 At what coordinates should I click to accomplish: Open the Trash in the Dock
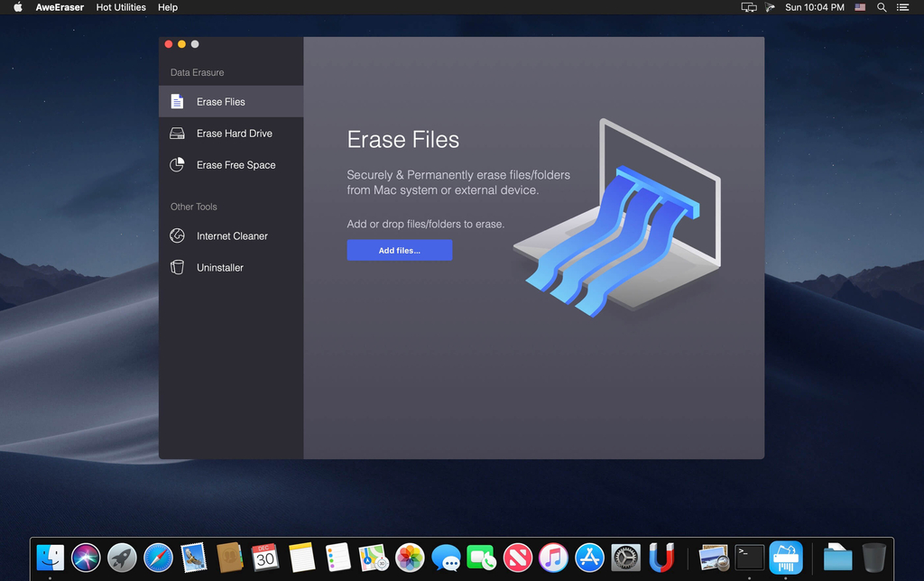(x=873, y=558)
